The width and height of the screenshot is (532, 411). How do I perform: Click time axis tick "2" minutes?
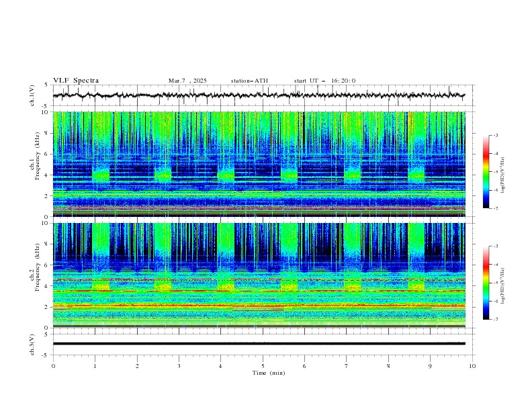pos(137,366)
